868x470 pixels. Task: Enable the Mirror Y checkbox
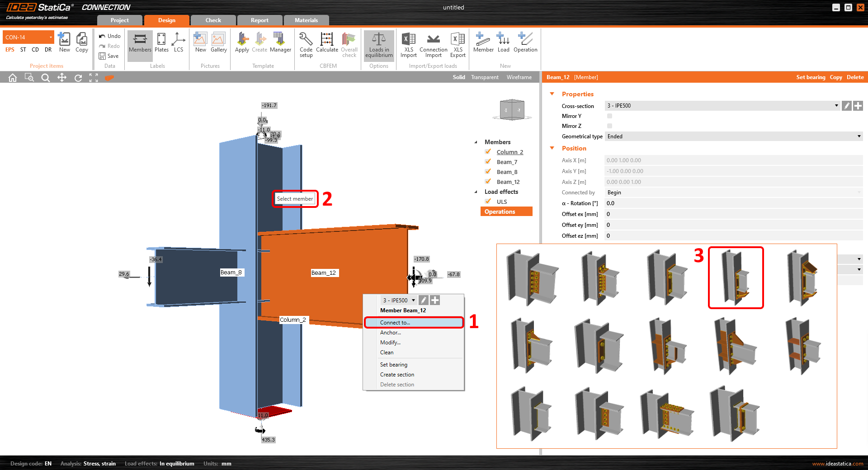(x=609, y=116)
